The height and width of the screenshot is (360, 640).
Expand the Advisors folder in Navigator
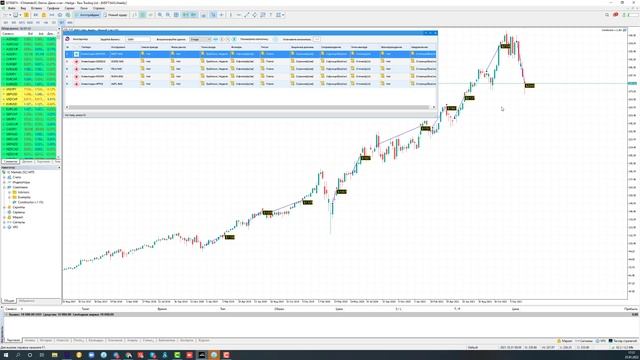[9, 192]
